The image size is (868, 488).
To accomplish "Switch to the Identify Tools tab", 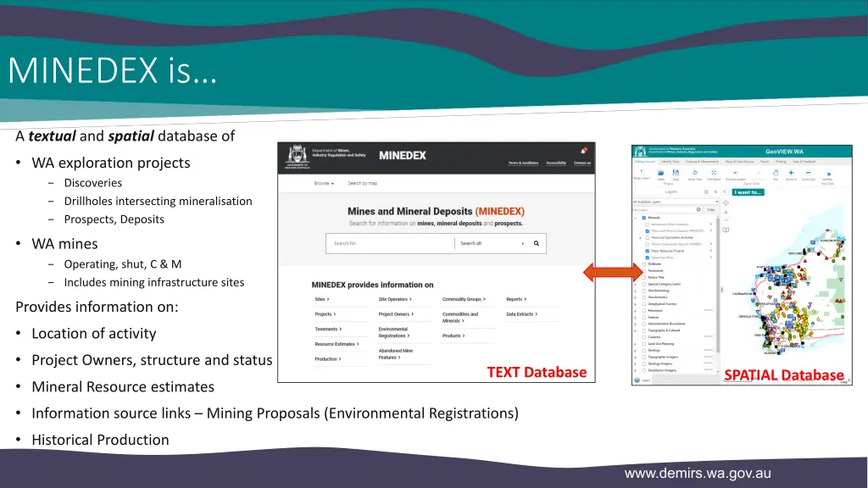I will click(x=670, y=162).
